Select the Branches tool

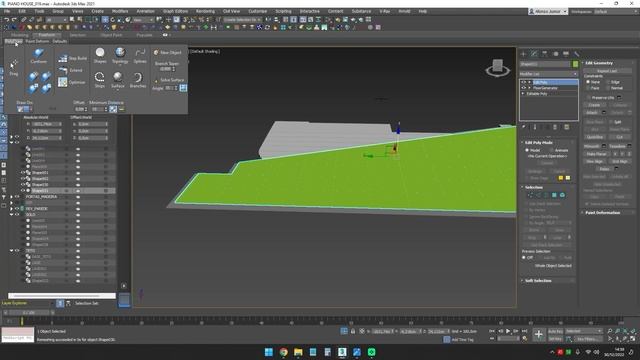coord(138,80)
